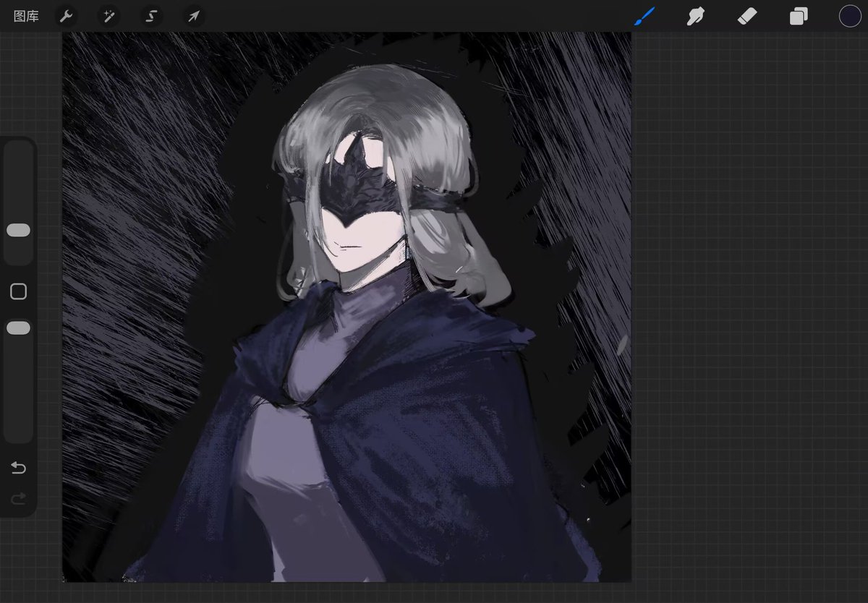The height and width of the screenshot is (603, 868).
Task: Select the Smudge tool
Action: (695, 16)
